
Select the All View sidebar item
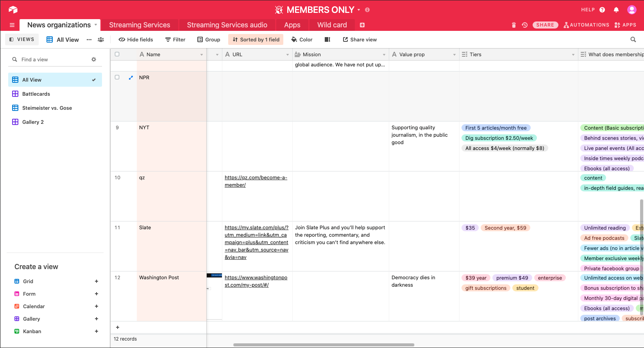[x=55, y=80]
